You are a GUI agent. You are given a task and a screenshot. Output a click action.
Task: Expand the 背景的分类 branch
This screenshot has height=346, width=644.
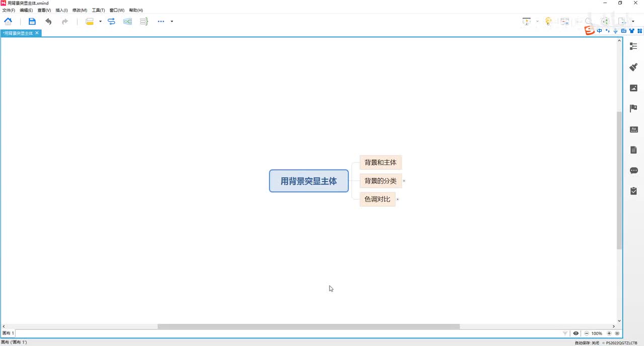pyautogui.click(x=404, y=181)
